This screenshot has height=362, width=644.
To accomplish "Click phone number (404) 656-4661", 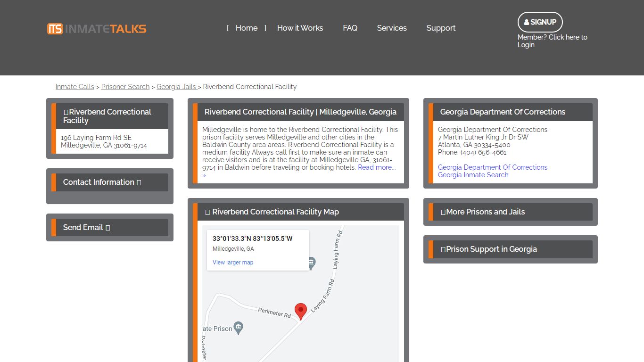I will pyautogui.click(x=483, y=152).
